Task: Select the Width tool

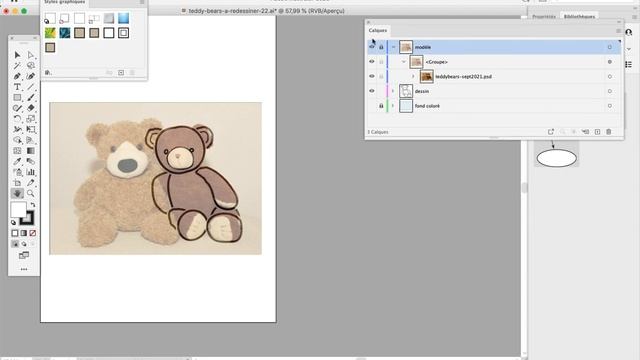Action: tap(17, 129)
